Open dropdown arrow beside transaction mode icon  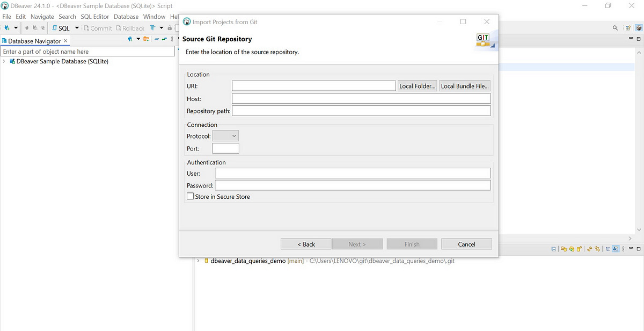coord(161,28)
